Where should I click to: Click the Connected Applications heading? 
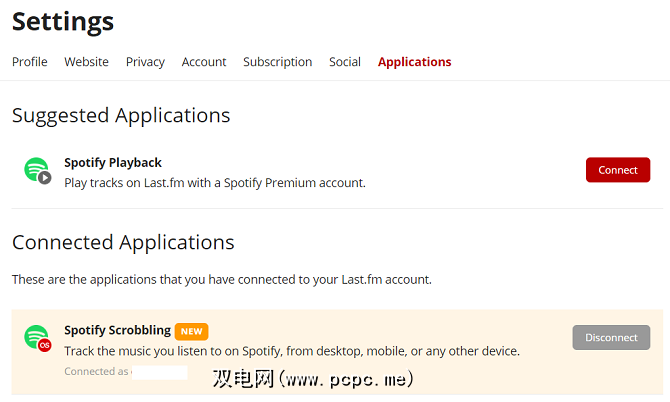click(x=123, y=242)
